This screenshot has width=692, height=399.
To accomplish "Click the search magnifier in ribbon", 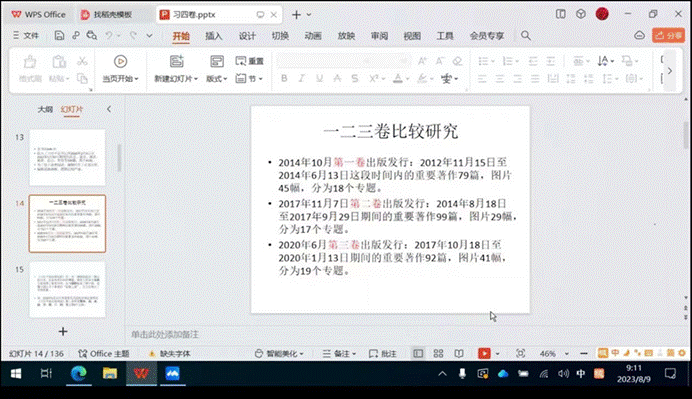I will coord(526,36).
